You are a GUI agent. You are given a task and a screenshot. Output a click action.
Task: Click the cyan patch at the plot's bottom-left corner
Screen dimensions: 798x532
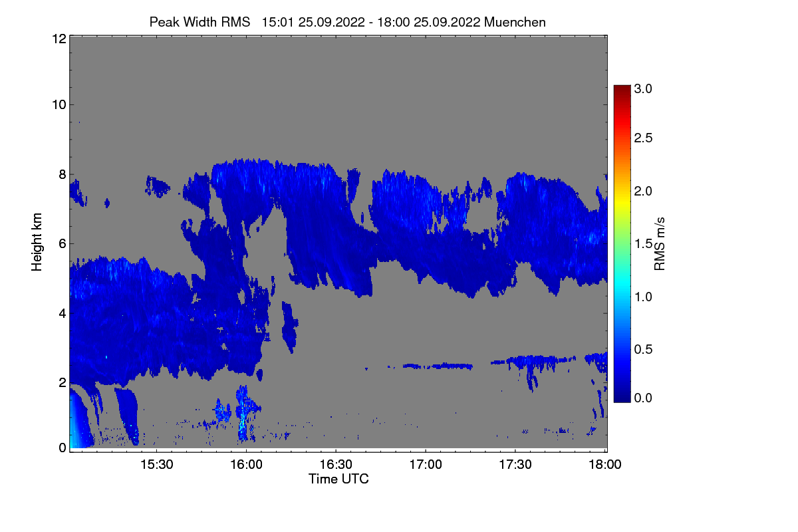point(75,426)
